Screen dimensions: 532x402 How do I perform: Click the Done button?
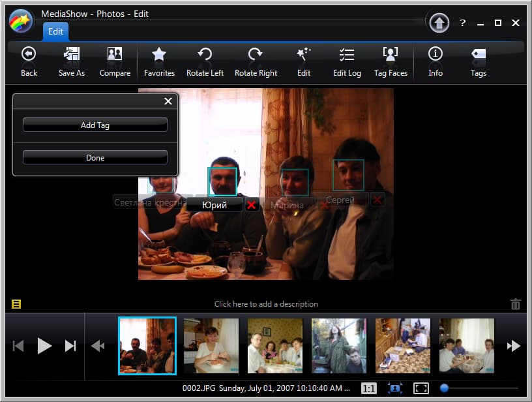pos(95,157)
